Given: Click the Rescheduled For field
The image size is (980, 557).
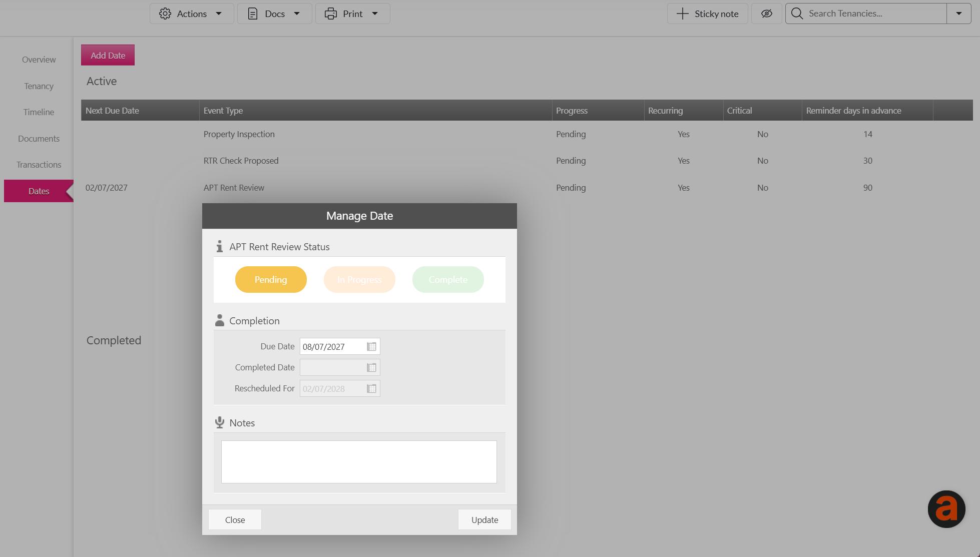Looking at the screenshot, I should tap(340, 388).
